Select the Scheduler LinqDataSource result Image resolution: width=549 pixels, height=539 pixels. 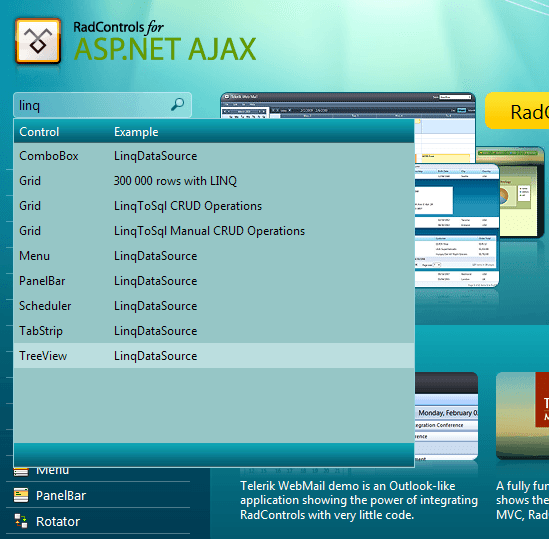click(214, 306)
